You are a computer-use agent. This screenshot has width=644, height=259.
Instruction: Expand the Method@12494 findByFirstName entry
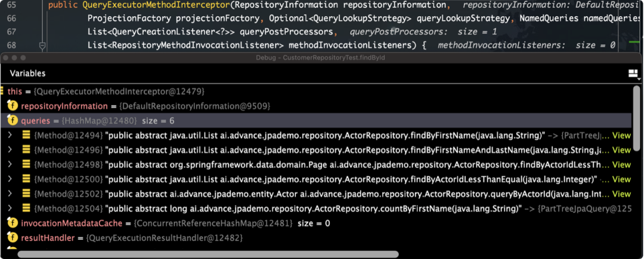[10, 135]
